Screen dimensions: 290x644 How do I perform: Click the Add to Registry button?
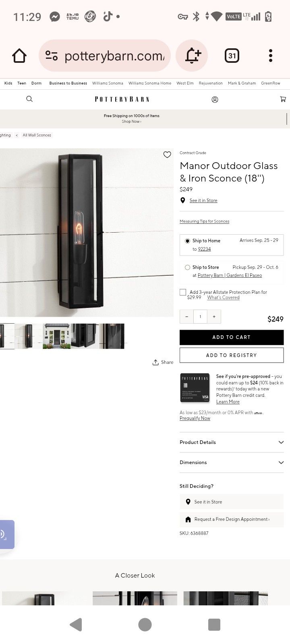click(232, 355)
